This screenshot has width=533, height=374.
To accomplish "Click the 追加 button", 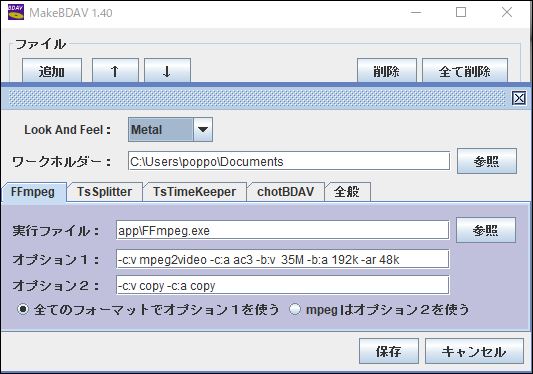I will coord(52,71).
